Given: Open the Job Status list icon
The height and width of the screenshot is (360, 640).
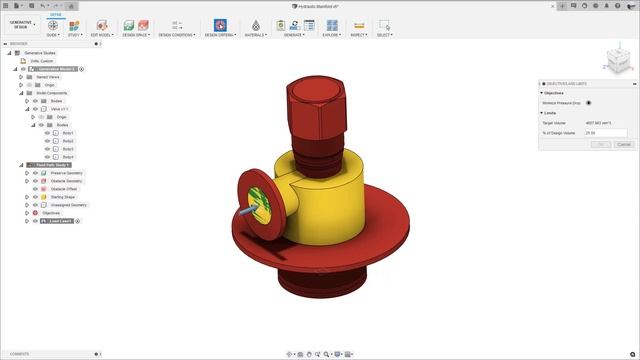Looking at the screenshot, I should click(309, 25).
